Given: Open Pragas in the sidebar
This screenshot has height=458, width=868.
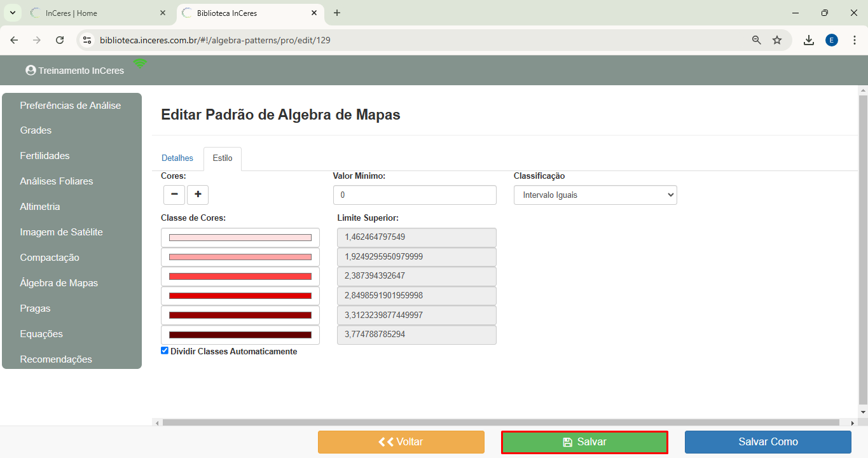Looking at the screenshot, I should pos(35,309).
